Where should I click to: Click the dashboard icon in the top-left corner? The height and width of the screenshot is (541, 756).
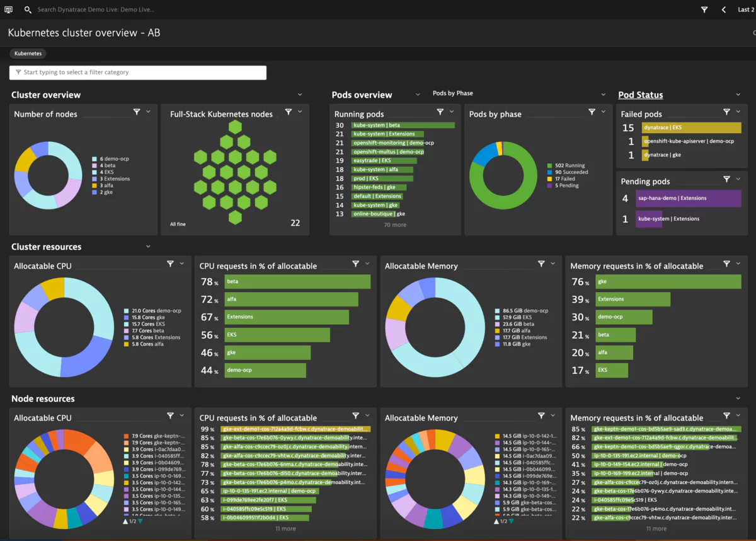pyautogui.click(x=9, y=9)
